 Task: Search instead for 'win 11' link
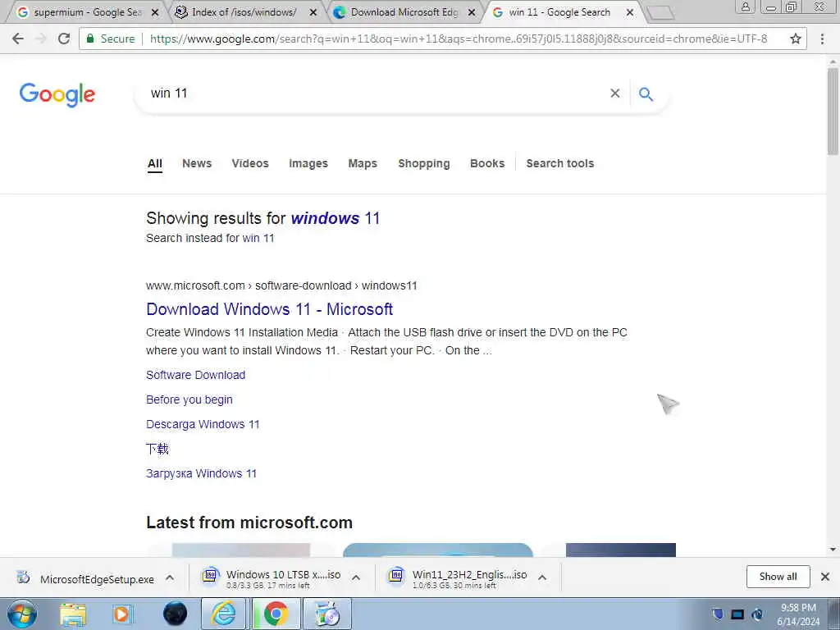click(258, 238)
